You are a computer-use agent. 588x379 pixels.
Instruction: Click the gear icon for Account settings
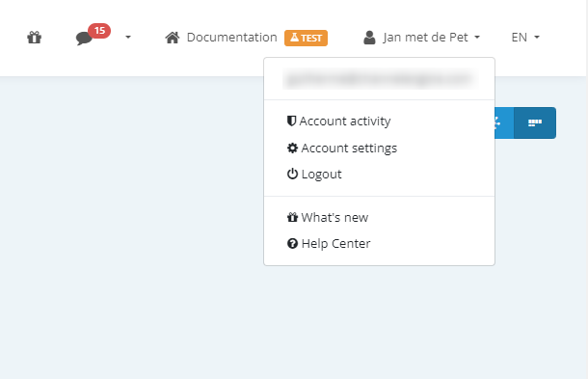(292, 148)
